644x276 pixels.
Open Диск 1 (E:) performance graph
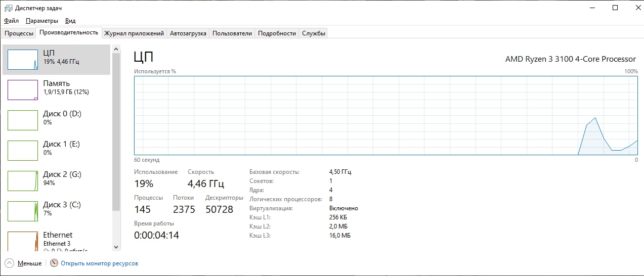(23, 151)
